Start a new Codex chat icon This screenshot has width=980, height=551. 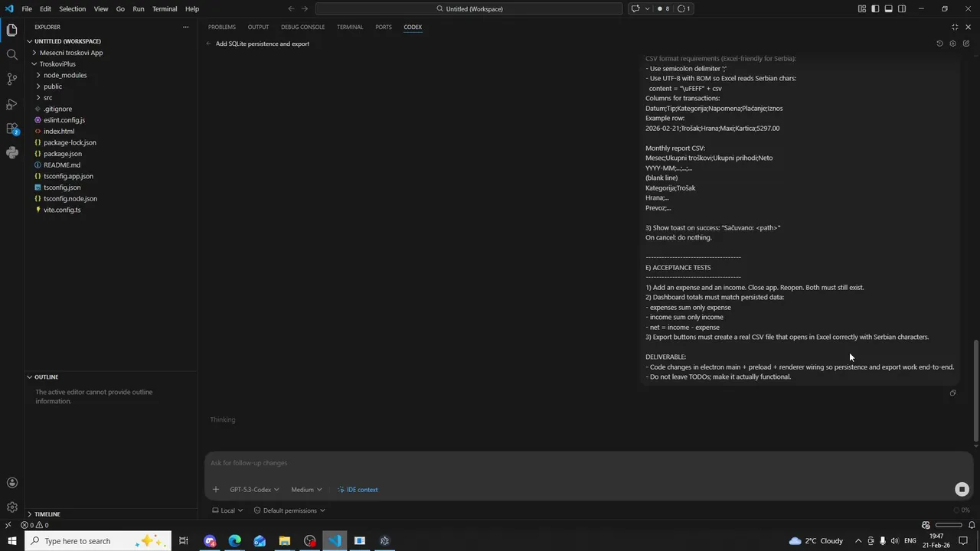coord(966,44)
